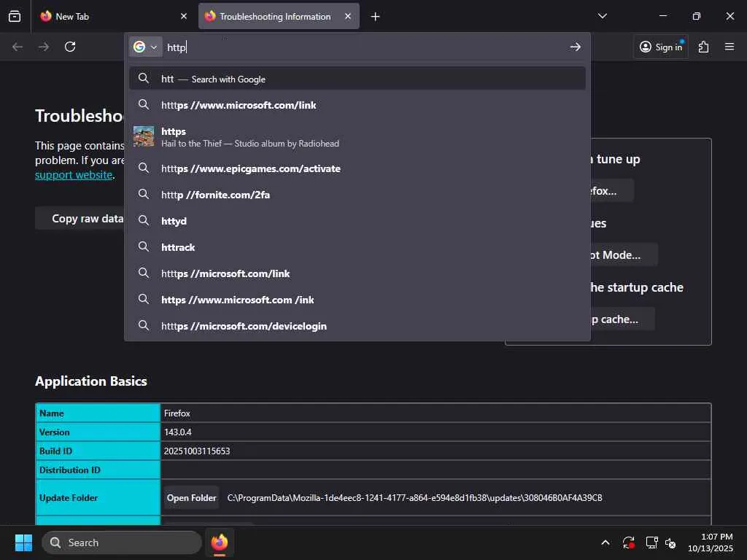This screenshot has height=560, width=747.
Task: Click the clear startup cache button
Action: click(x=622, y=319)
